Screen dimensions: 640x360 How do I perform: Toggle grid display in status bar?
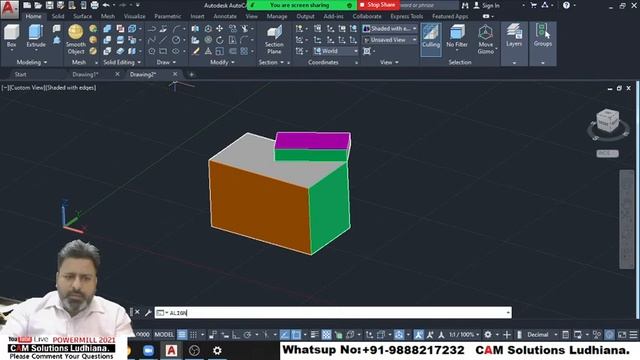182,335
